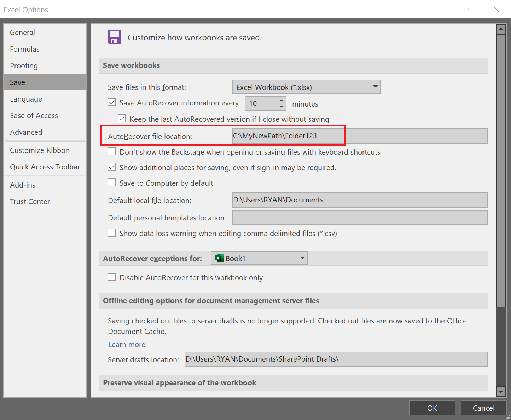Screen dimensions: 511x420
Task: Click the help question mark icon
Action: coord(468,10)
